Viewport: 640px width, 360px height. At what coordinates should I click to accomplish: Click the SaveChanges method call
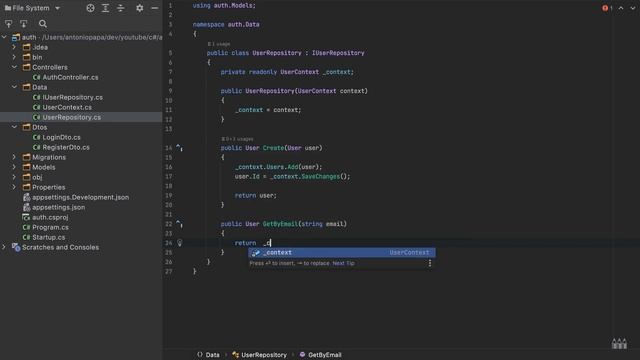[320, 177]
